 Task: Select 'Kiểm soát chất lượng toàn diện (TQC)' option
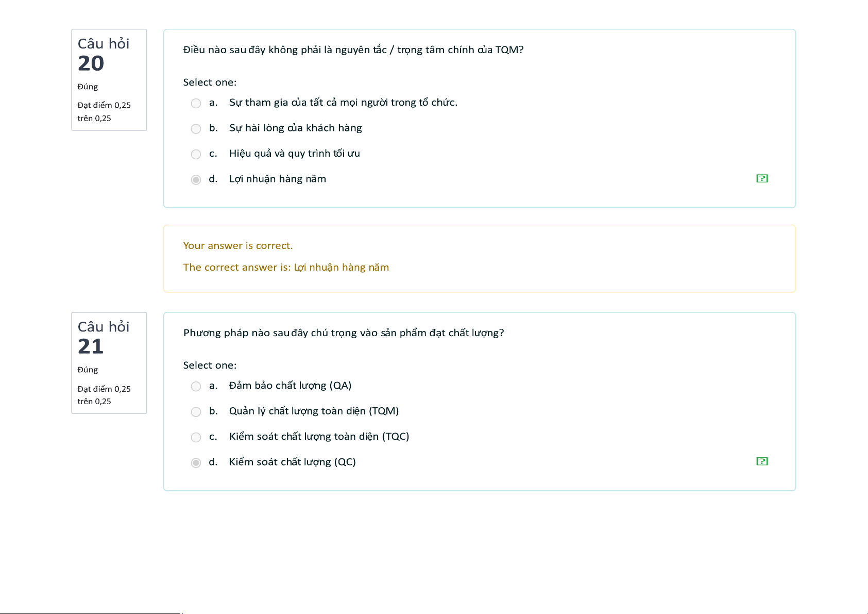click(196, 437)
